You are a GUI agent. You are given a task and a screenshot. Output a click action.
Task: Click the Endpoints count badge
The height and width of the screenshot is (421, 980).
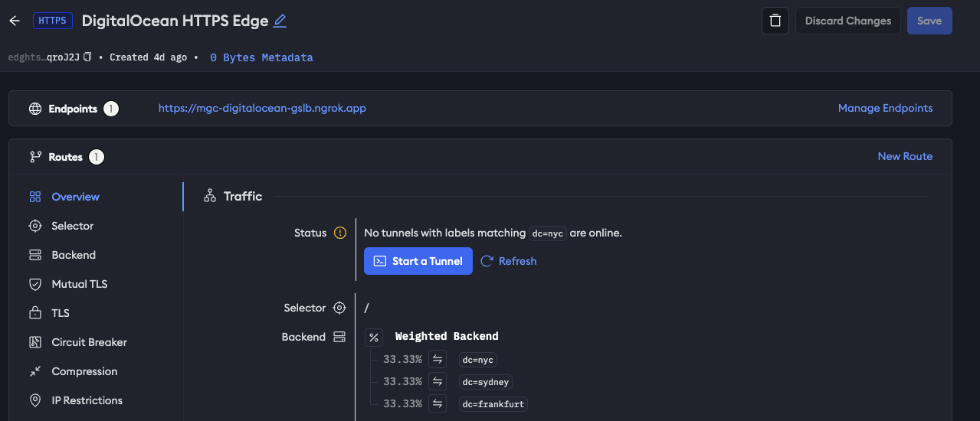111,109
